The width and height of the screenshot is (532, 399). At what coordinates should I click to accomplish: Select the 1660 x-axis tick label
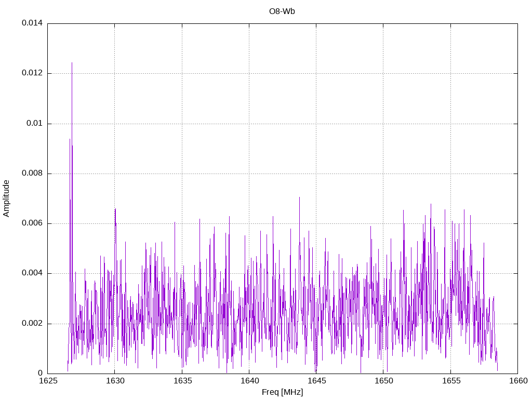517,381
